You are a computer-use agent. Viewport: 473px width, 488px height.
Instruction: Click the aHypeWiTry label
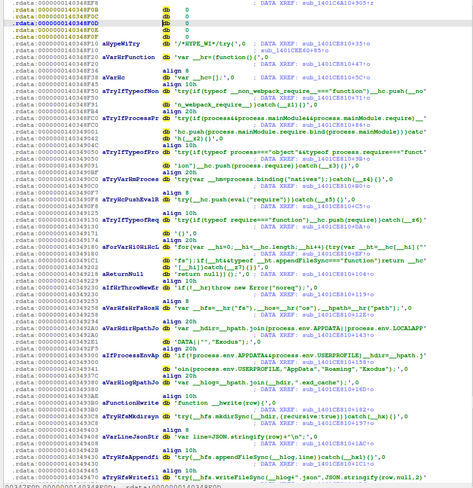coord(121,44)
